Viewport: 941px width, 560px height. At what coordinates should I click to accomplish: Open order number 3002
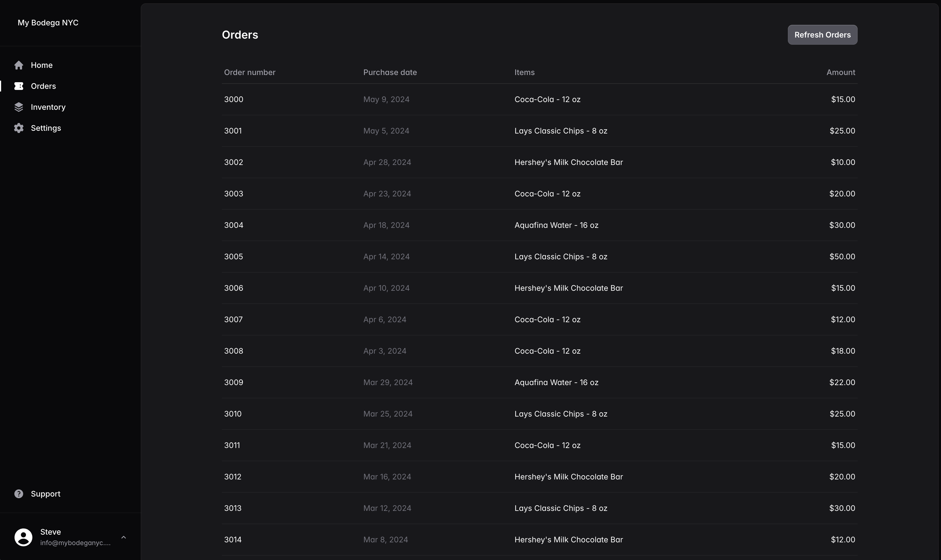(234, 162)
